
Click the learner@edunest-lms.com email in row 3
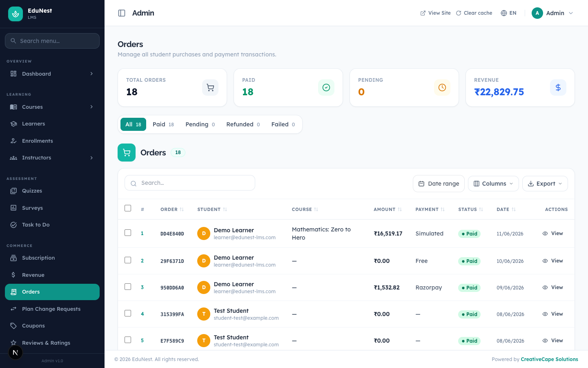(245, 292)
